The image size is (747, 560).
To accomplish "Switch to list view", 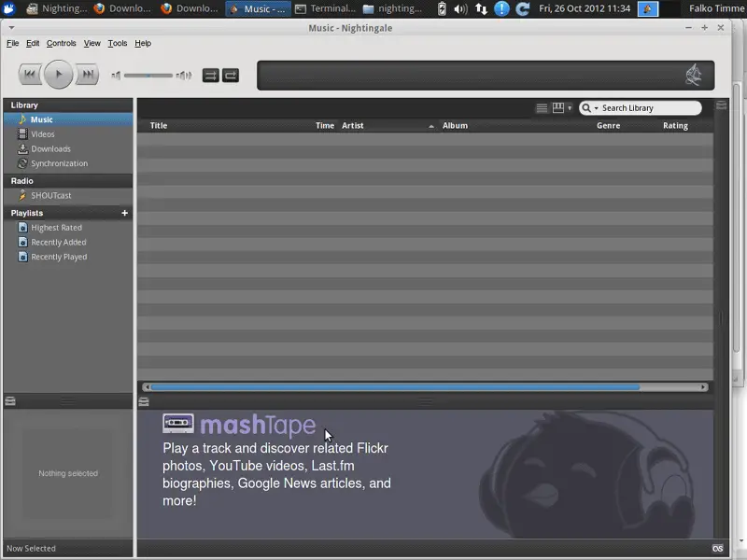I will [x=542, y=108].
